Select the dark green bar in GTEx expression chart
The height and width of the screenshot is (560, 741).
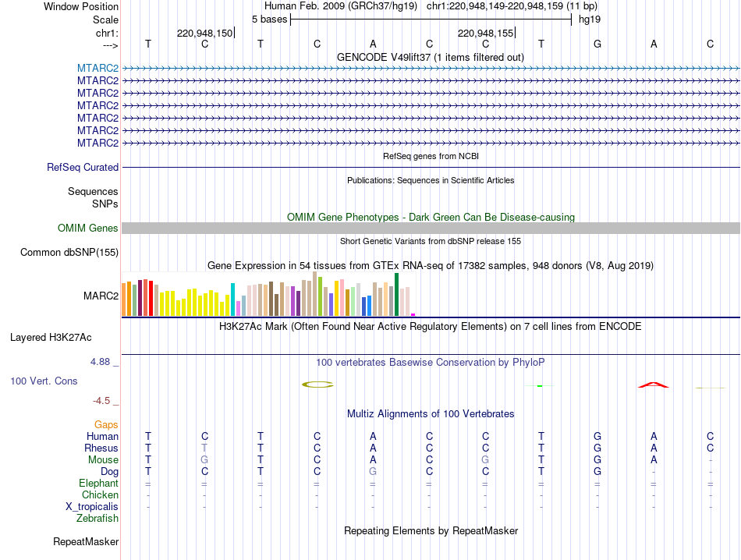(x=396, y=294)
